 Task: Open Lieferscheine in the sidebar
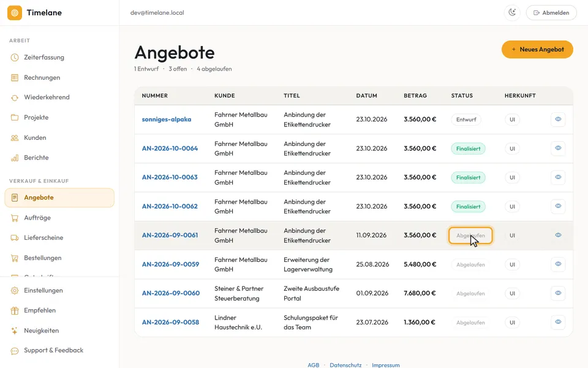(59, 238)
